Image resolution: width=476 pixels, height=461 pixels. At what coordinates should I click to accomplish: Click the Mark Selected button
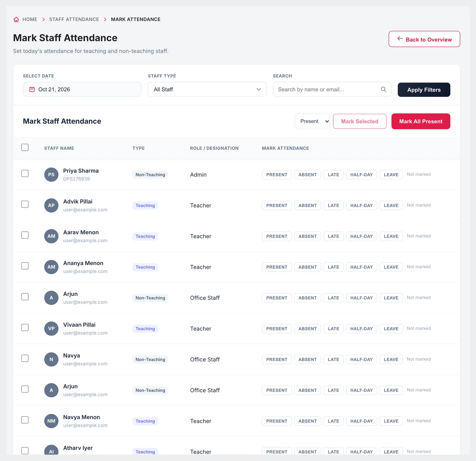(x=360, y=121)
